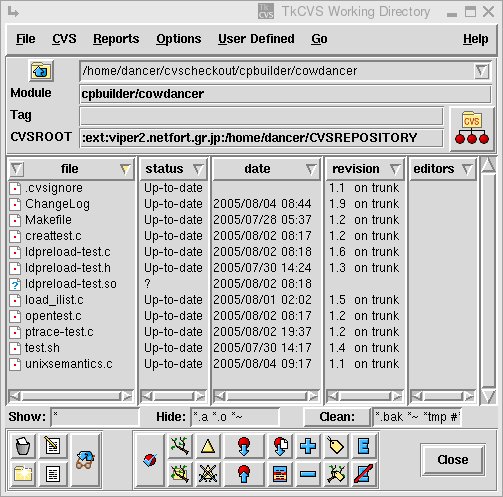
Task: Click the Update (red ball, down arrow) icon
Action: tap(244, 446)
